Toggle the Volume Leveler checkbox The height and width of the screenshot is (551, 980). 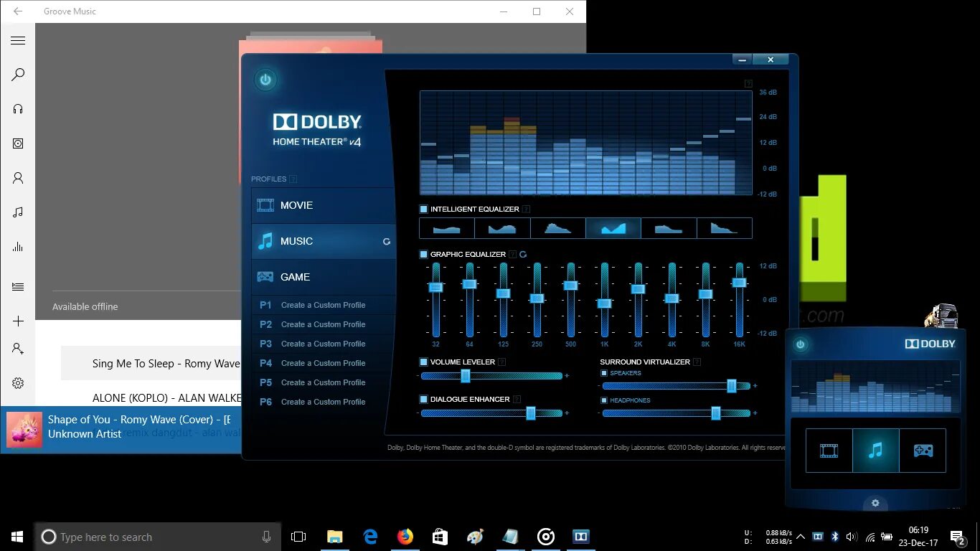(423, 362)
